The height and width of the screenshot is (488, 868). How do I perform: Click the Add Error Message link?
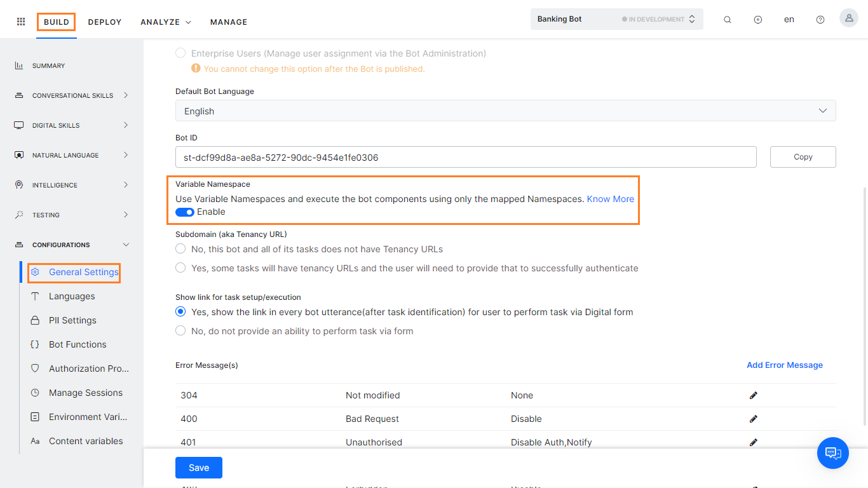coord(784,365)
